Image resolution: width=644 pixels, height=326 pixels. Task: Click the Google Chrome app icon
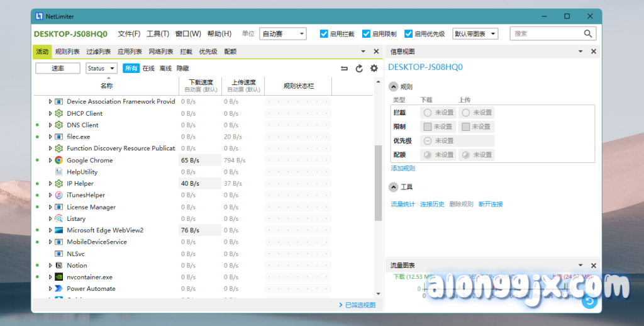(x=59, y=160)
